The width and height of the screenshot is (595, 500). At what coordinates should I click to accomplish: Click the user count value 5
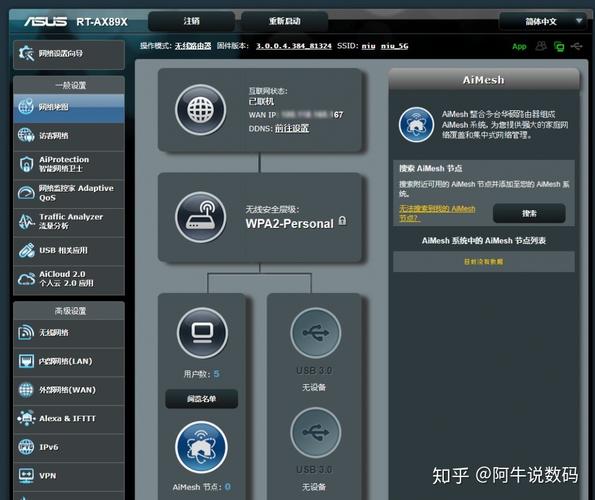pyautogui.click(x=216, y=374)
